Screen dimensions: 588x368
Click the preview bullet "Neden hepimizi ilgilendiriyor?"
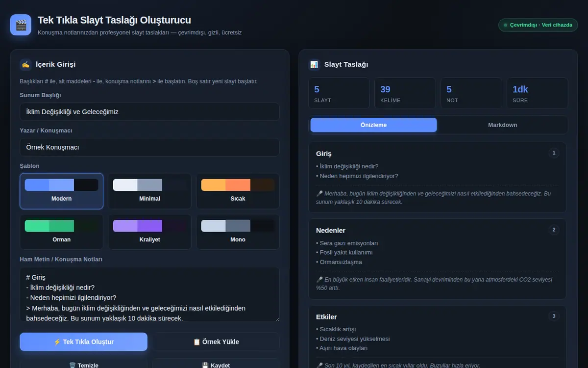tap(357, 176)
